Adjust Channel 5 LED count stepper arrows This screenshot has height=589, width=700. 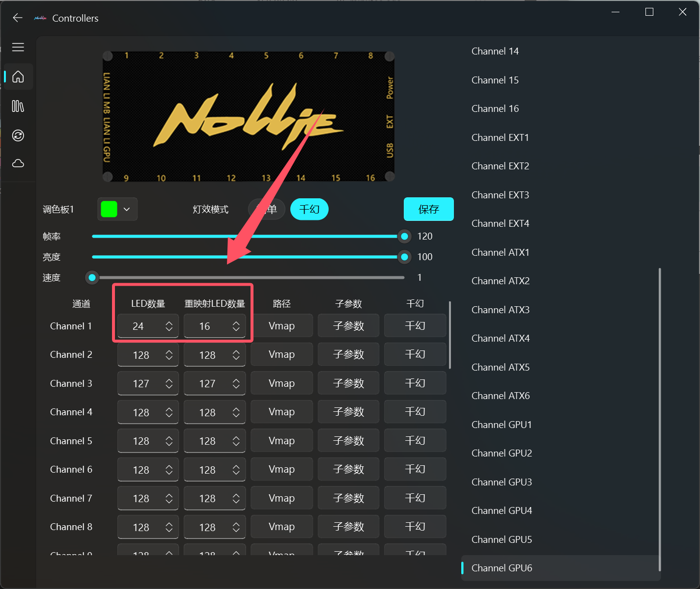(x=169, y=441)
